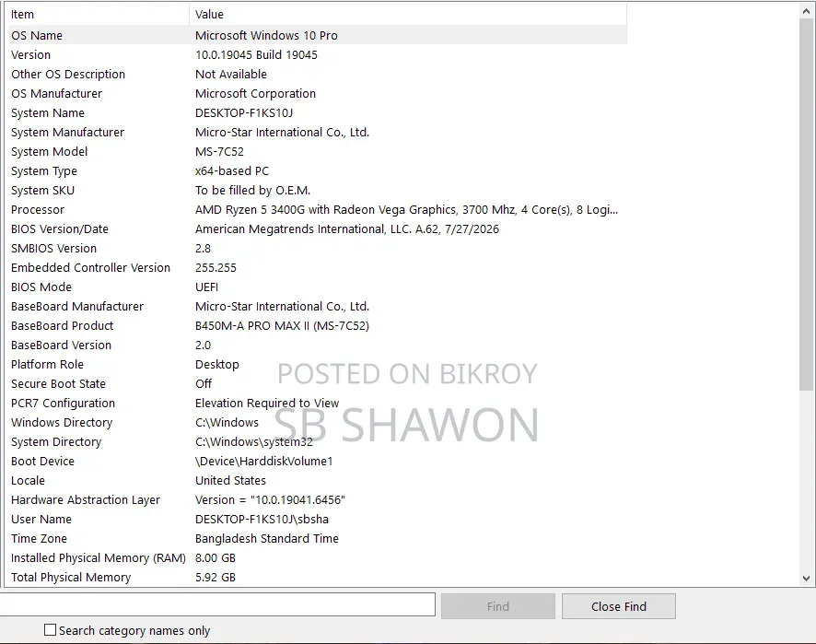This screenshot has height=644, width=816.
Task: Click the 'Desktop' platform role value
Action: 217,365
